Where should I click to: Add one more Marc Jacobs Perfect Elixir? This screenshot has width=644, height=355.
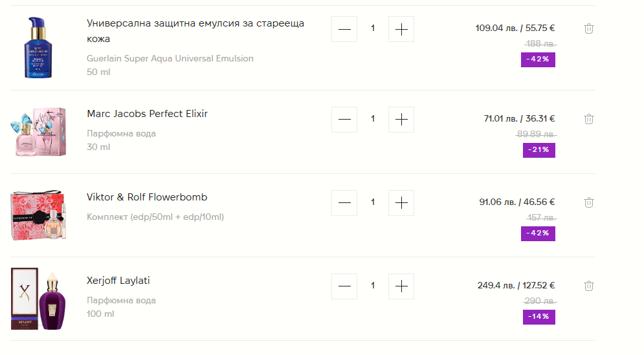(401, 120)
